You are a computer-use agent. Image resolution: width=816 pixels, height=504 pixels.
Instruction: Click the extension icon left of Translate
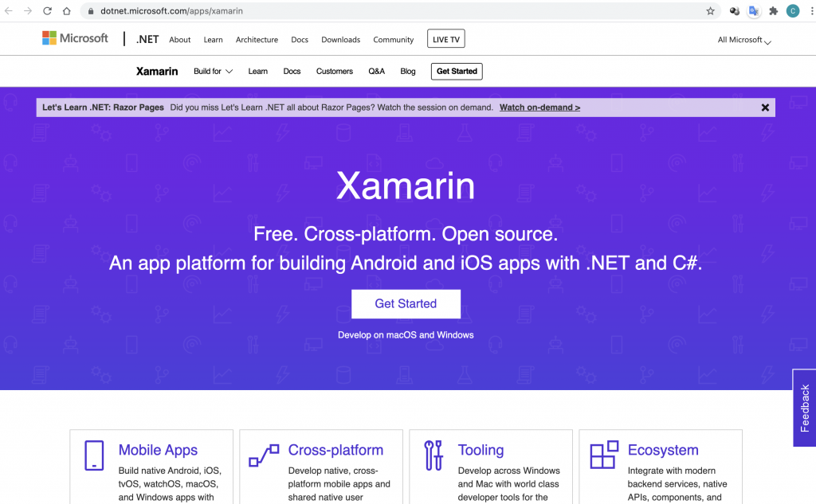(734, 11)
